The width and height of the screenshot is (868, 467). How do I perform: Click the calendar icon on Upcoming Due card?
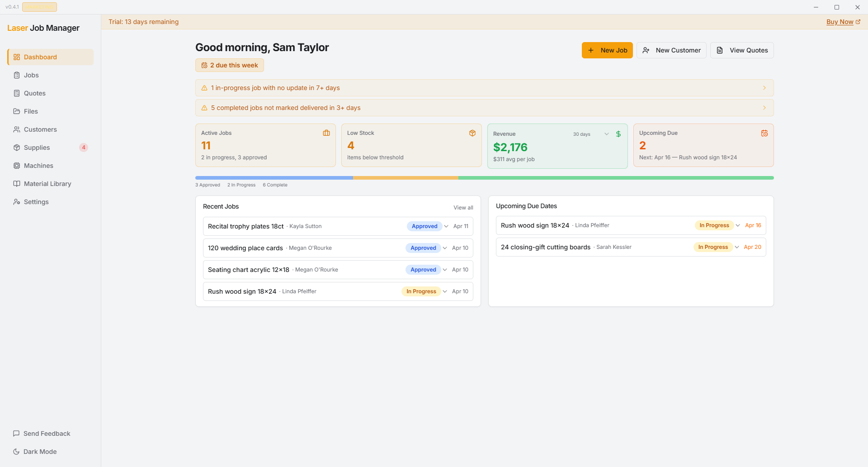tap(764, 133)
